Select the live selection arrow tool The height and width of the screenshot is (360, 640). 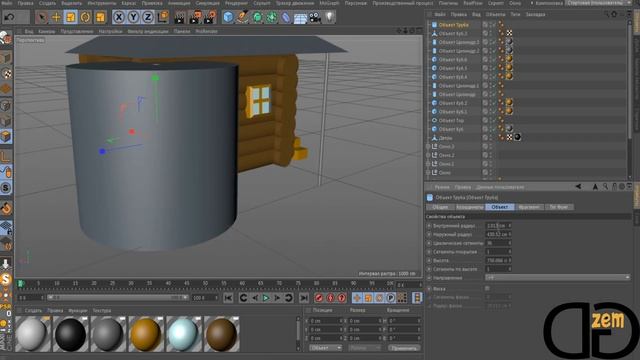(x=41, y=17)
